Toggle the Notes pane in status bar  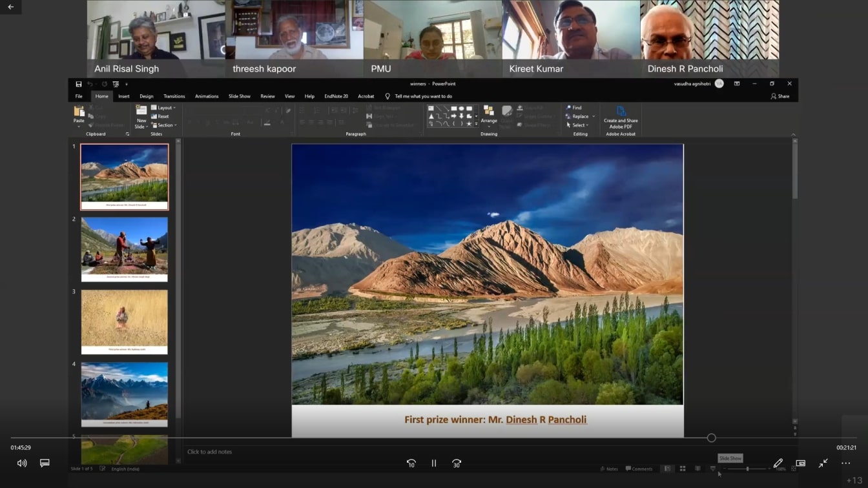(609, 469)
